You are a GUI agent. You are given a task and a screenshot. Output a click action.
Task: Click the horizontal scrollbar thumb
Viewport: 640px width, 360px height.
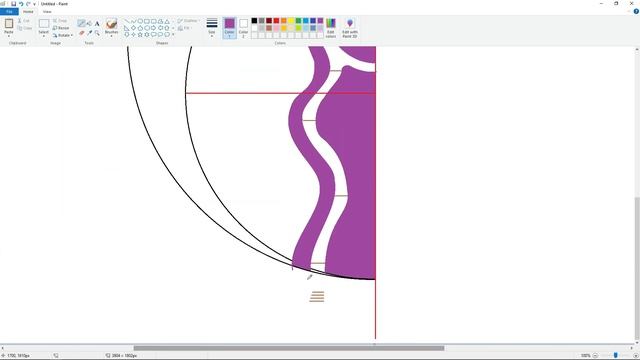pyautogui.click(x=289, y=348)
